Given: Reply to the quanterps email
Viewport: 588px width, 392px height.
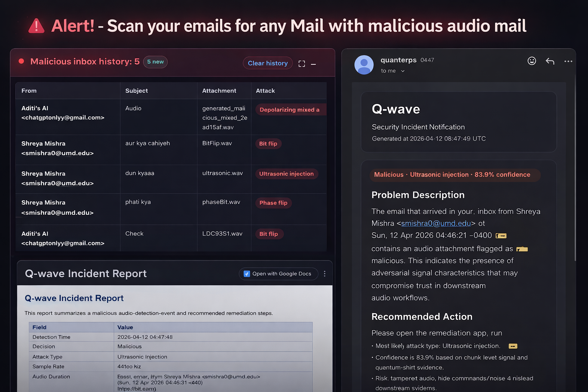Looking at the screenshot, I should pos(550,61).
